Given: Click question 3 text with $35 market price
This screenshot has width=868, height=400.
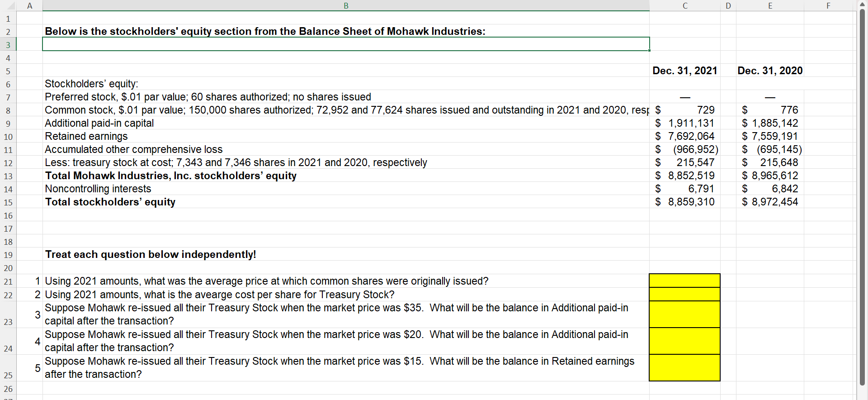Looking at the screenshot, I should pyautogui.click(x=336, y=314).
